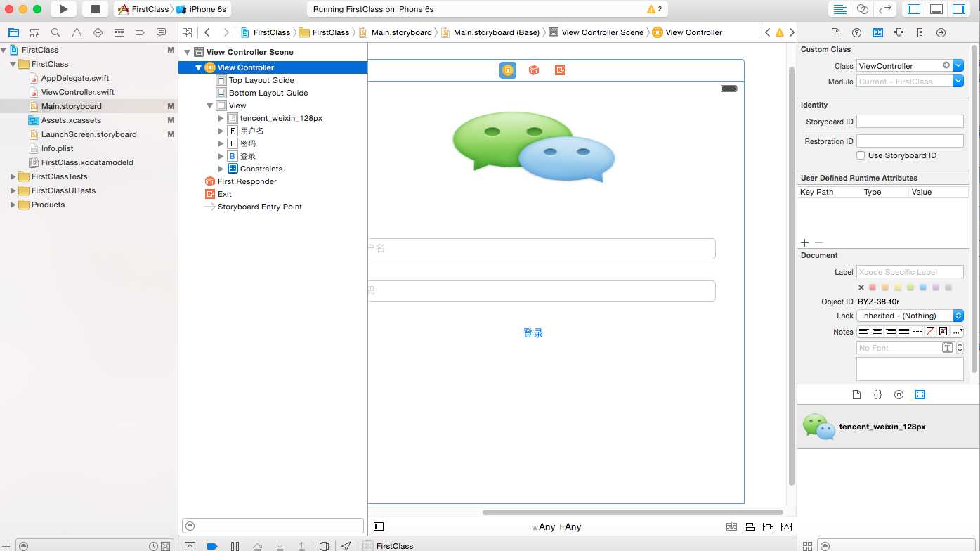This screenshot has height=551, width=980.
Task: Open the Breakpoint navigator
Action: click(140, 32)
